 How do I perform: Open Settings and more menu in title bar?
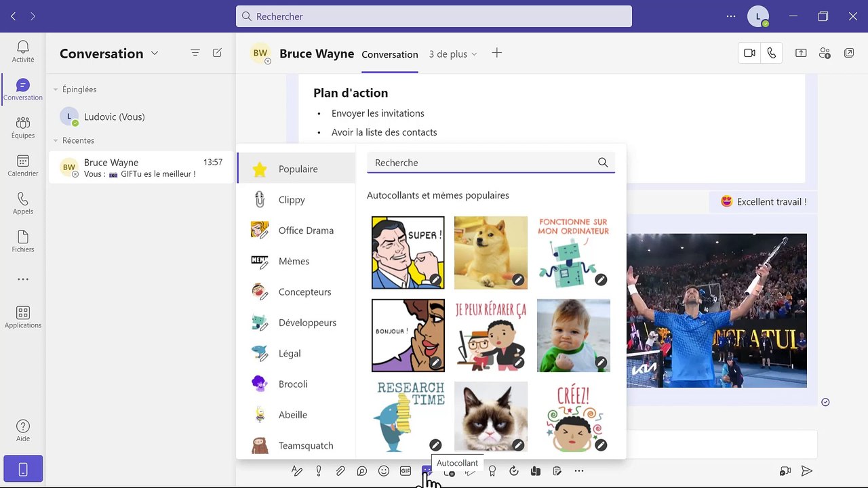click(x=730, y=16)
